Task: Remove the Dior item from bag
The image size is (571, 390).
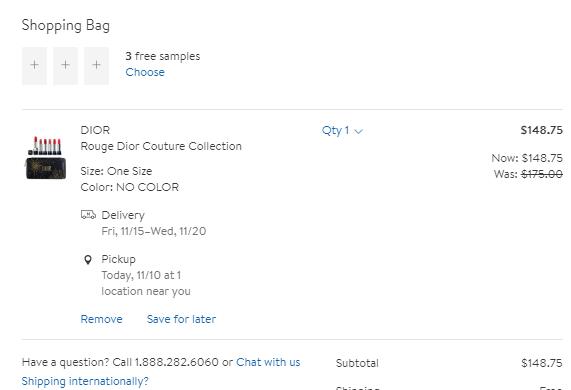Action: click(101, 319)
